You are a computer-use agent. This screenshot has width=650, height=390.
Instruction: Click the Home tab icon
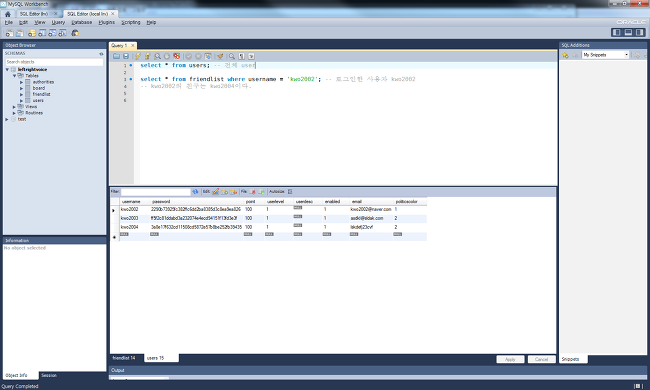click(x=7, y=14)
